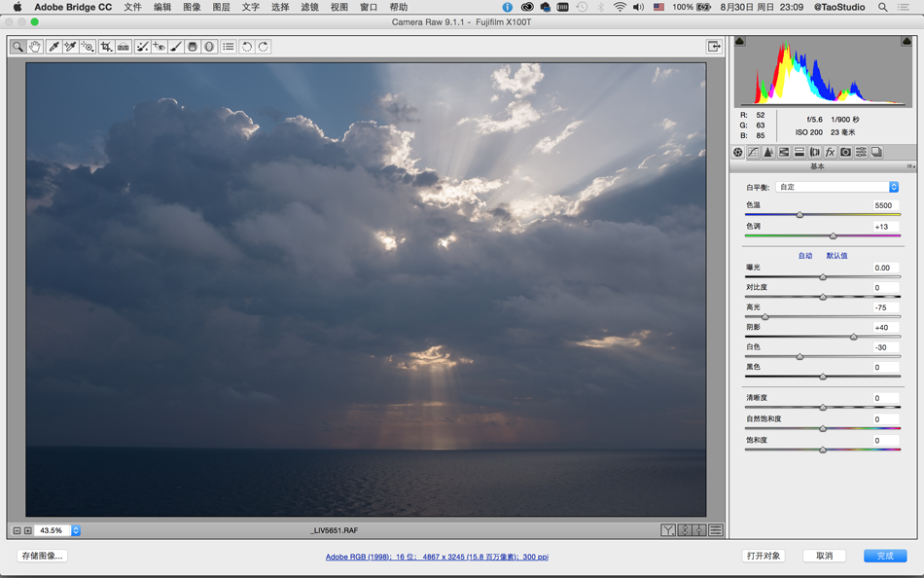
Task: Open the Camera Calibration panel tab
Action: pyautogui.click(x=845, y=152)
